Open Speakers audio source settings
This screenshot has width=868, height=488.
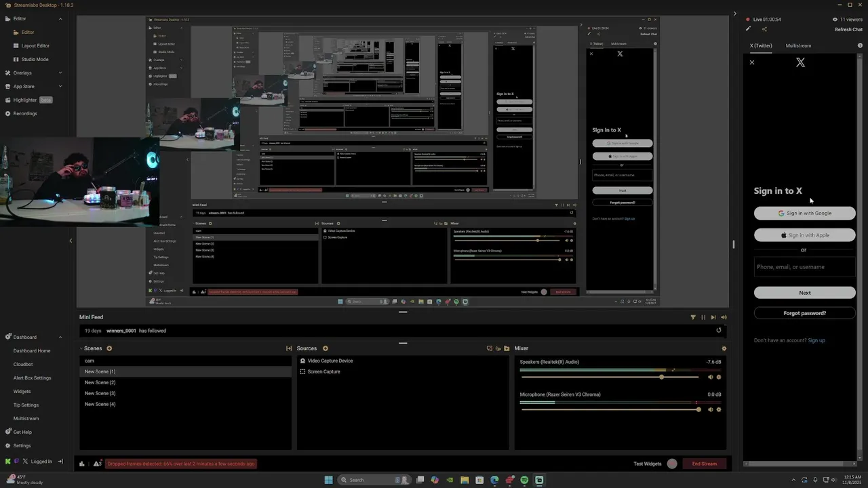[x=719, y=377]
